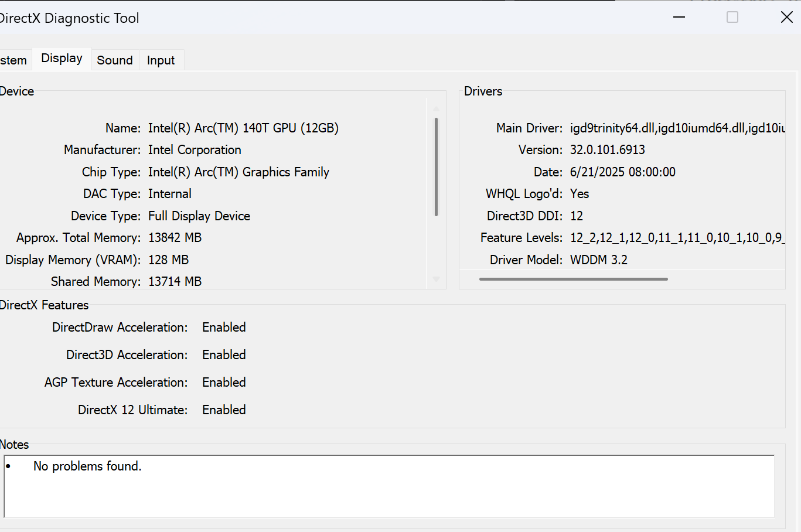Click AGP Texture Acceleration Enabled status
801x532 pixels.
pyautogui.click(x=224, y=383)
